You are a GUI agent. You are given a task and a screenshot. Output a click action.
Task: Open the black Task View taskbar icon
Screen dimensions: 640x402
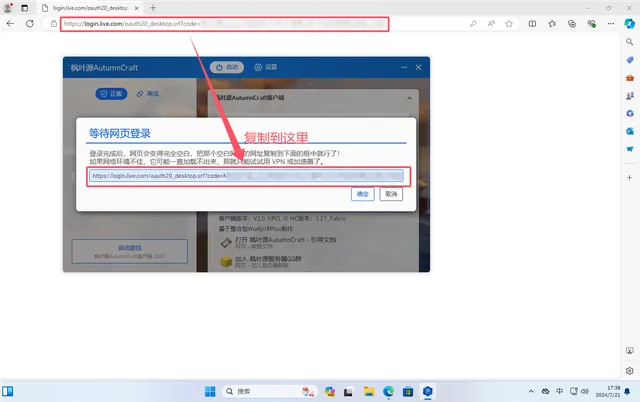point(348,391)
